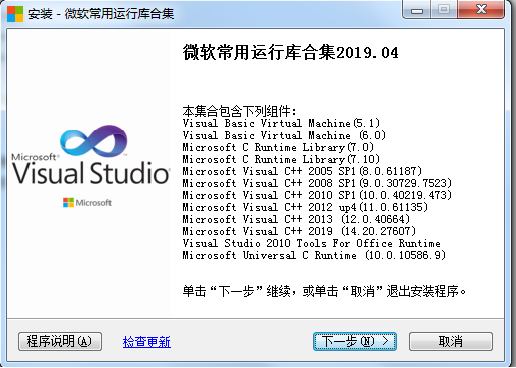Viewport: 516px width, 368px height.
Task: Click the Visual Studio infinity logo
Action: [x=94, y=141]
